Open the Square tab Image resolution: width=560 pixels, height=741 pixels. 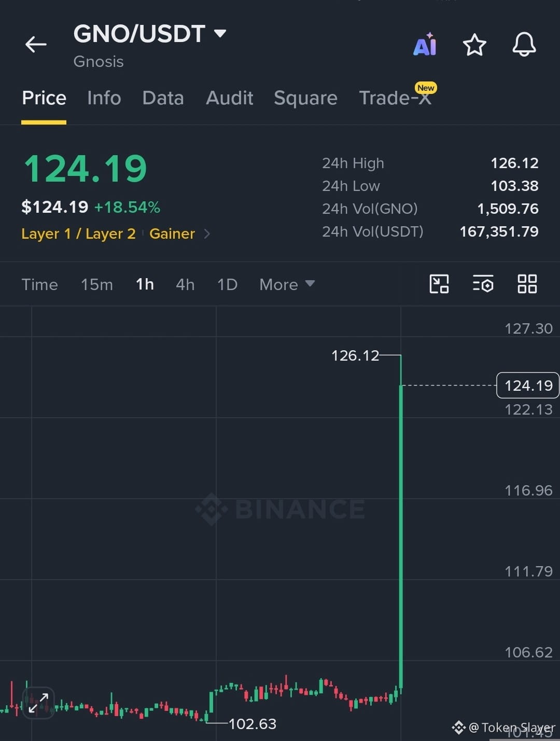305,98
